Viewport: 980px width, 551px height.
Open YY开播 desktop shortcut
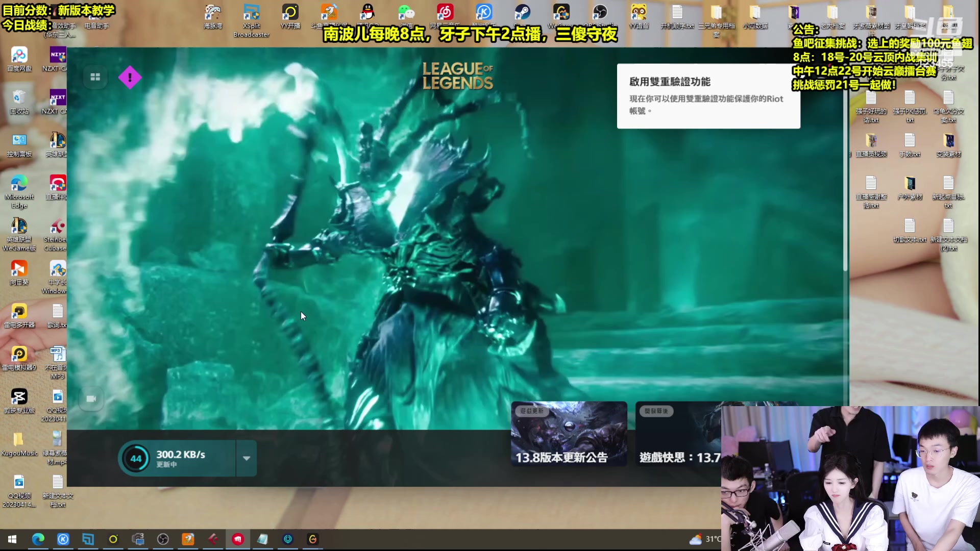click(x=290, y=17)
